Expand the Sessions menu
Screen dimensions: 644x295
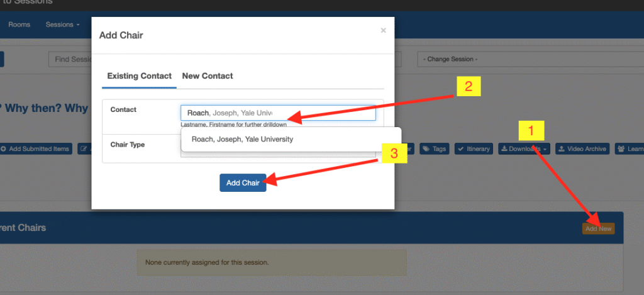[x=62, y=25]
